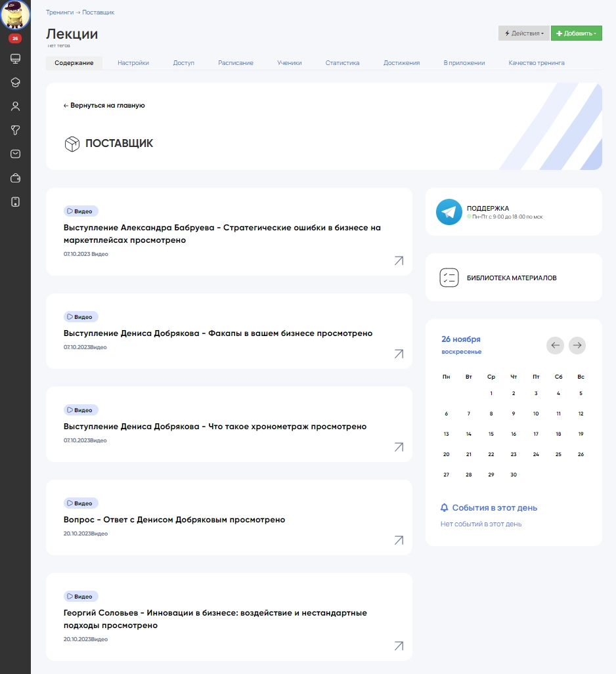Click the 'нет тегов' text under Лекции
The image size is (616, 674).
click(x=59, y=45)
